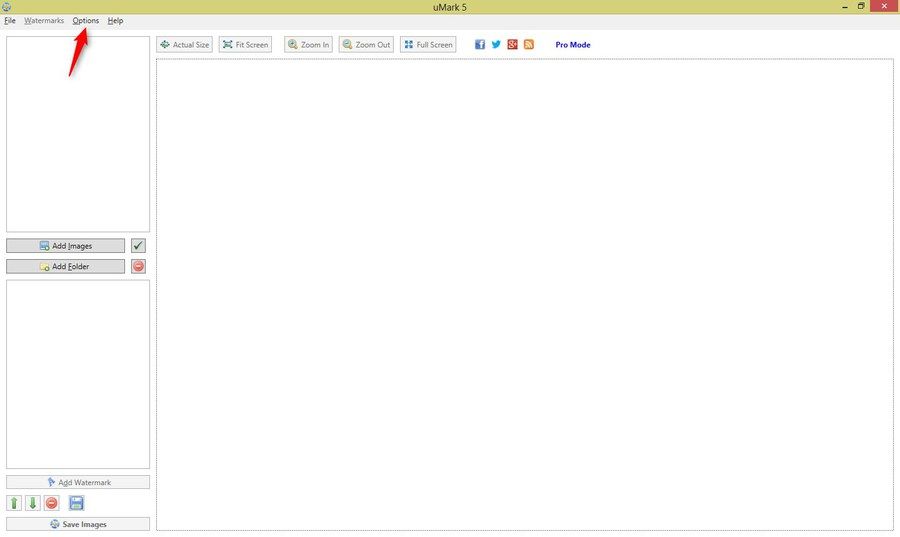Viewport: 900px width, 537px height.
Task: Click the green checkmark select-all icon
Action: tap(138, 246)
